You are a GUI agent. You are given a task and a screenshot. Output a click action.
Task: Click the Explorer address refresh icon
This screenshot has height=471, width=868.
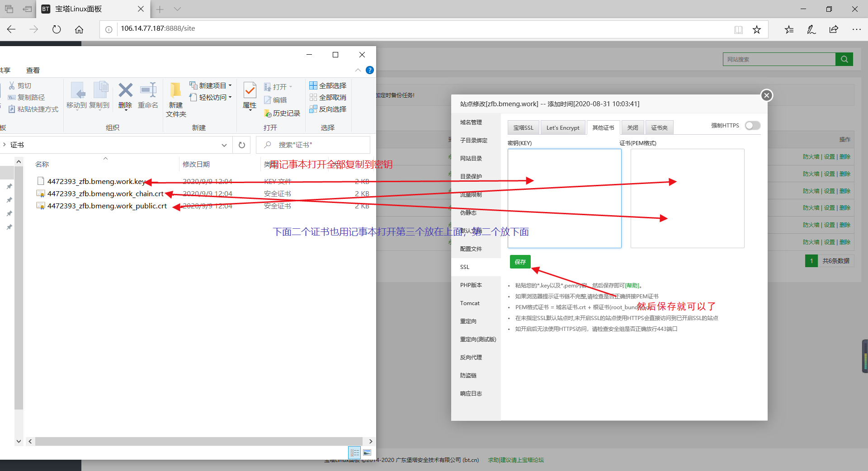tap(242, 145)
